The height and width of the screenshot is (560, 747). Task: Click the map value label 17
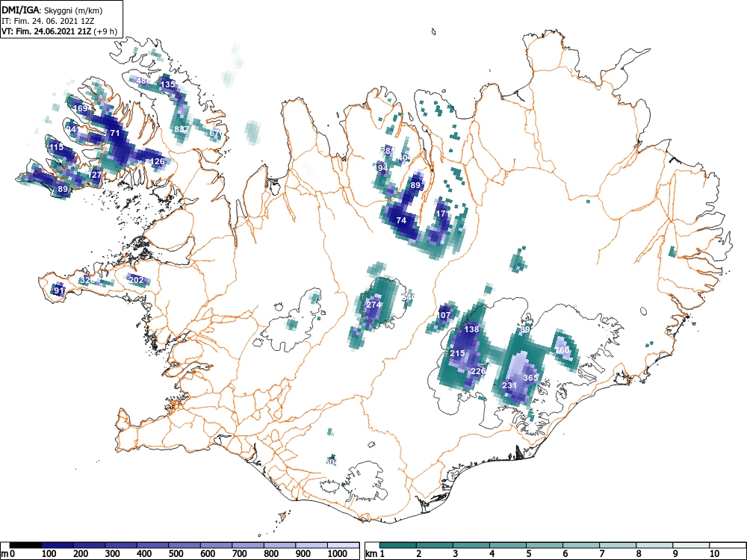tap(441, 214)
